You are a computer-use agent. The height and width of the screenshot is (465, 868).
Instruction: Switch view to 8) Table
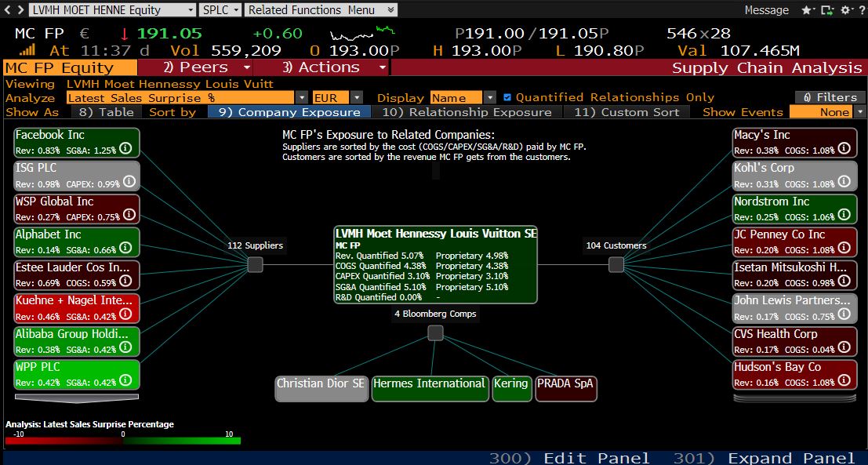[x=106, y=112]
